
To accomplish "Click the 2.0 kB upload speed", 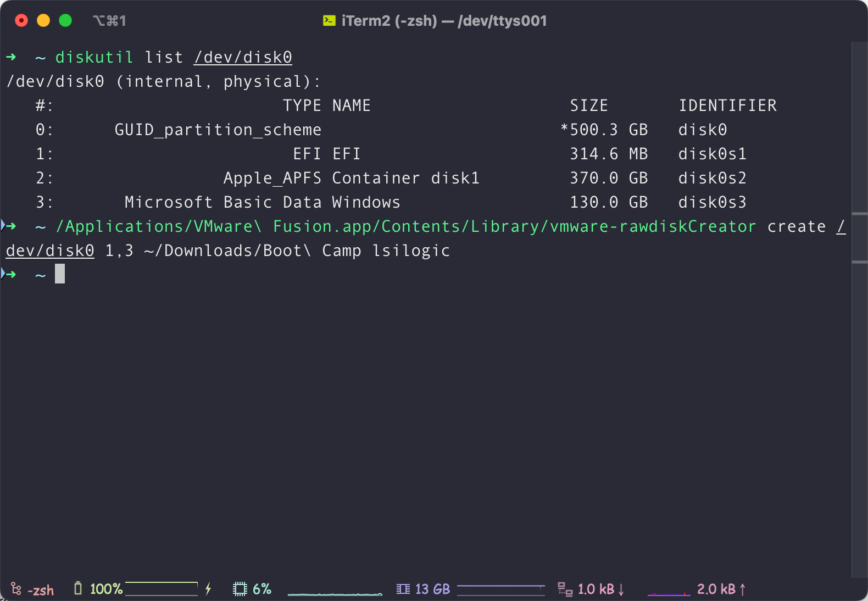I will pos(721,589).
